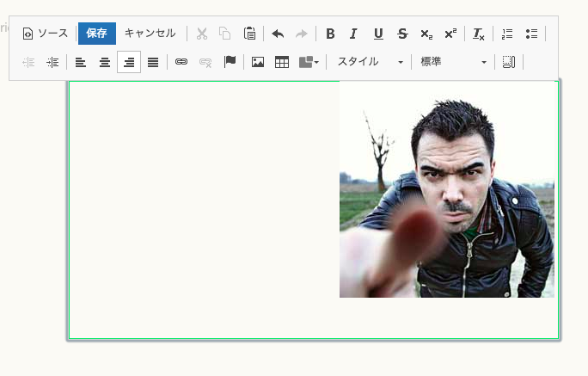Insert a link with chain icon
This screenshot has height=376, width=588.
[x=181, y=62]
